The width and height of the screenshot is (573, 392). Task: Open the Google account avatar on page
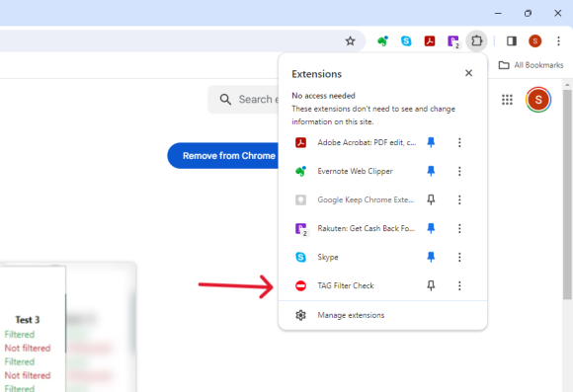pos(537,100)
